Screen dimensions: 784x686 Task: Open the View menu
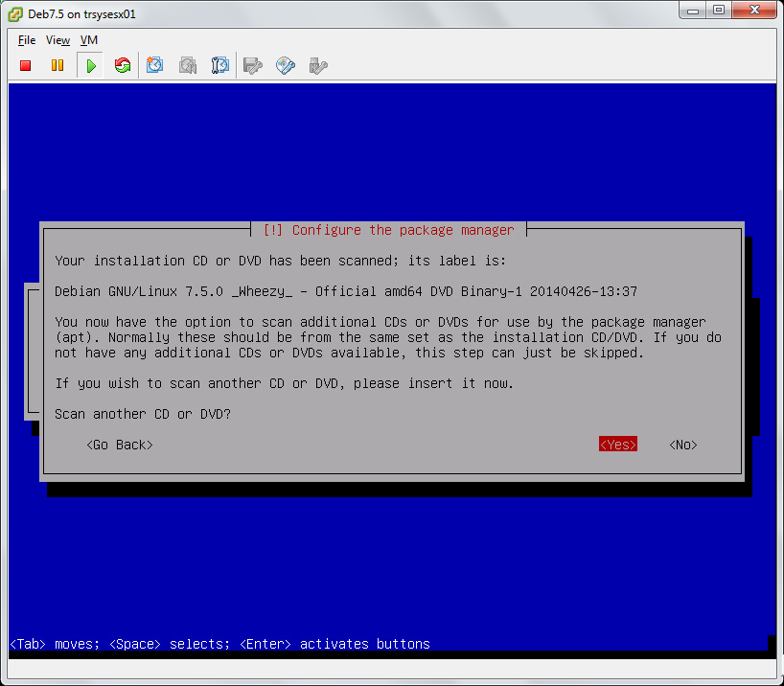58,40
